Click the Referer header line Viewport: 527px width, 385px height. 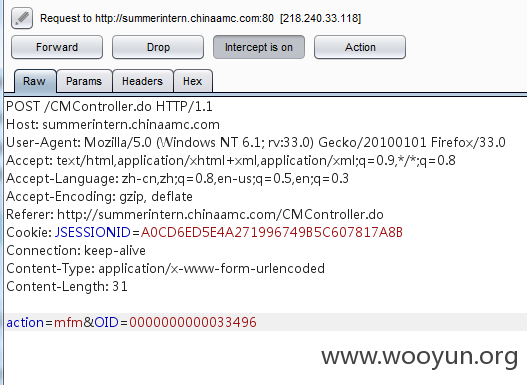coord(195,214)
